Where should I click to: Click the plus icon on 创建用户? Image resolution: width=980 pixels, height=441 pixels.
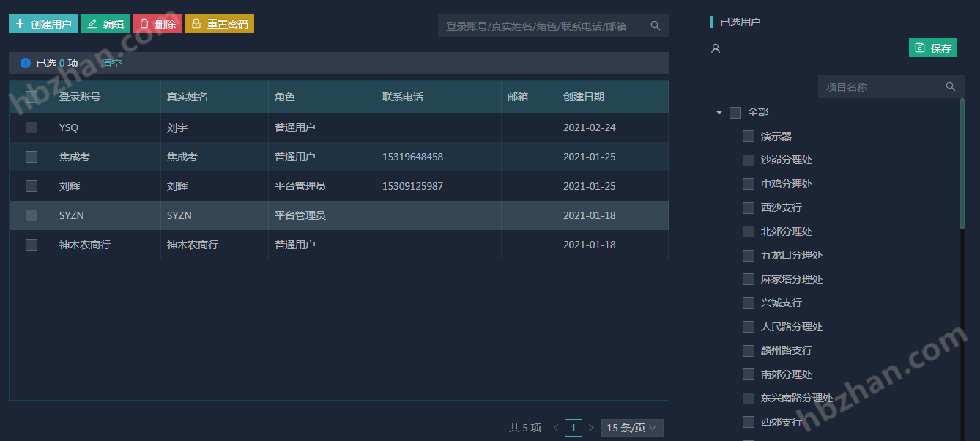pyautogui.click(x=20, y=23)
